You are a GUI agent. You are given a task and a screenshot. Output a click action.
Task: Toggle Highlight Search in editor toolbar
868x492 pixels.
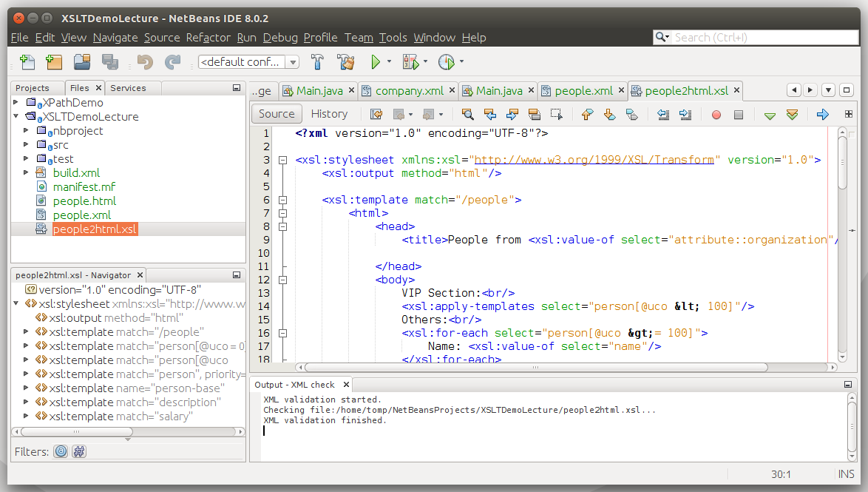[535, 114]
